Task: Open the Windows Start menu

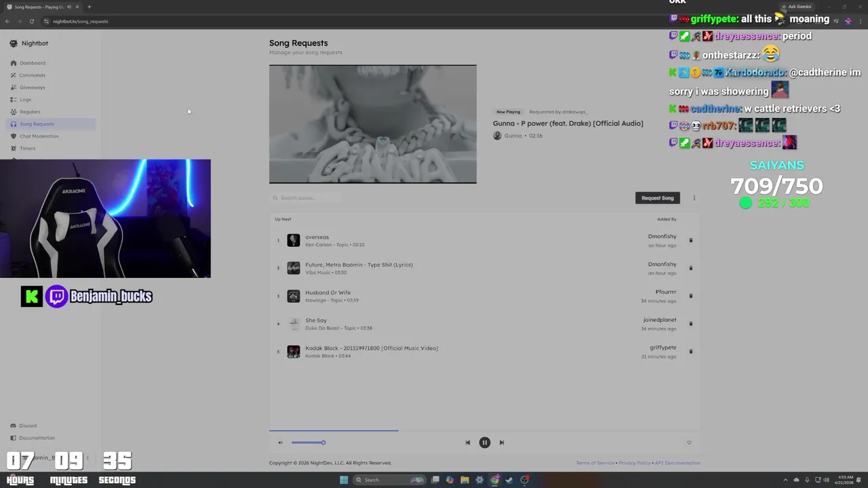Action: coord(344,480)
